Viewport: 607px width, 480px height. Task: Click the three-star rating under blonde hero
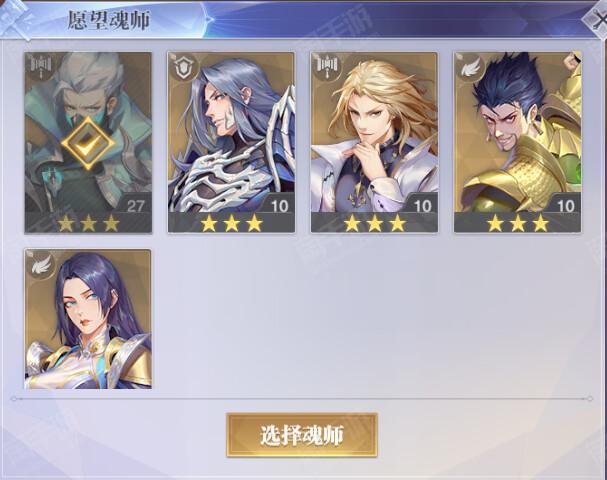point(374,223)
